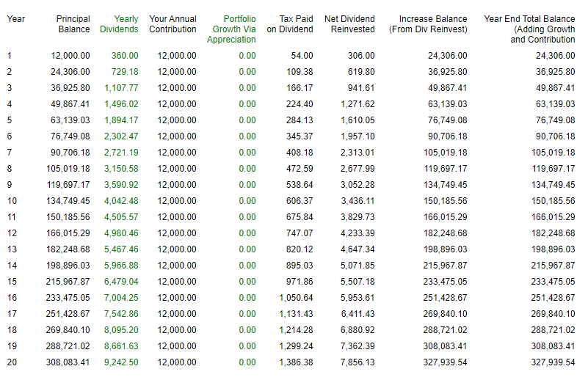
Task: Select tax paid value 109.38
Action: pos(300,72)
